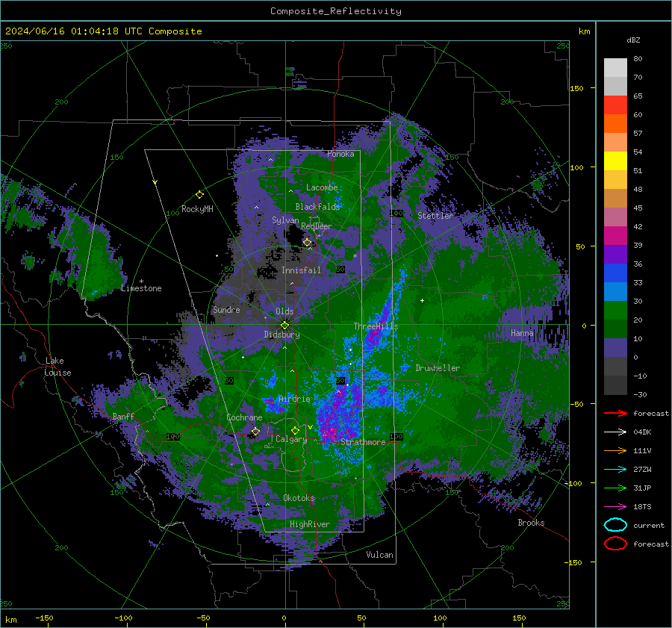Click the yellow diamond at radar center near Olds

pyautogui.click(x=284, y=326)
